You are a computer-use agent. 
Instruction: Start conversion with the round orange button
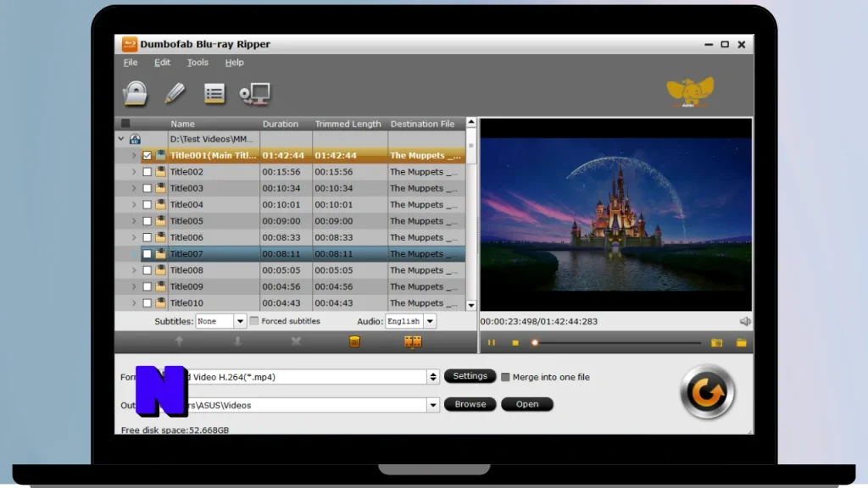click(x=708, y=392)
